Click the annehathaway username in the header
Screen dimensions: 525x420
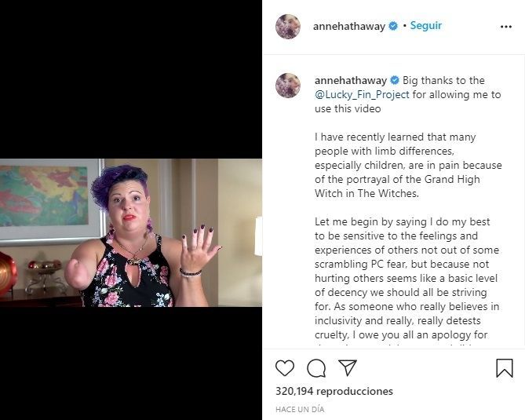point(349,27)
